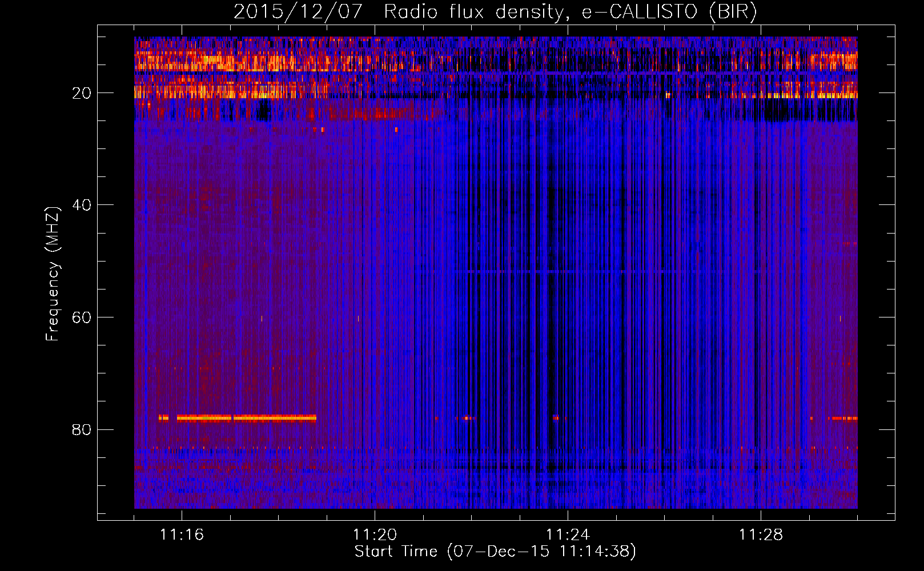Click the plot title "Radio flux density, e-CALLISTO (BIR)"
This screenshot has height=571, width=924.
571,12
